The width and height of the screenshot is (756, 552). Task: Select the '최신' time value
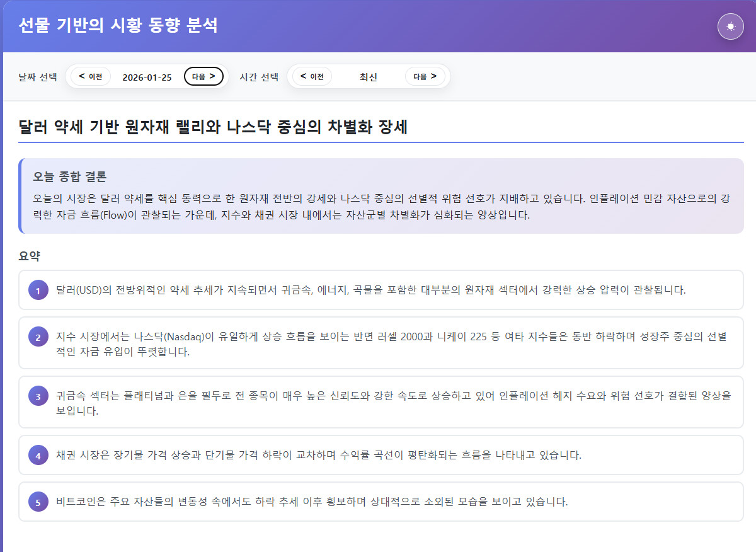(x=368, y=77)
